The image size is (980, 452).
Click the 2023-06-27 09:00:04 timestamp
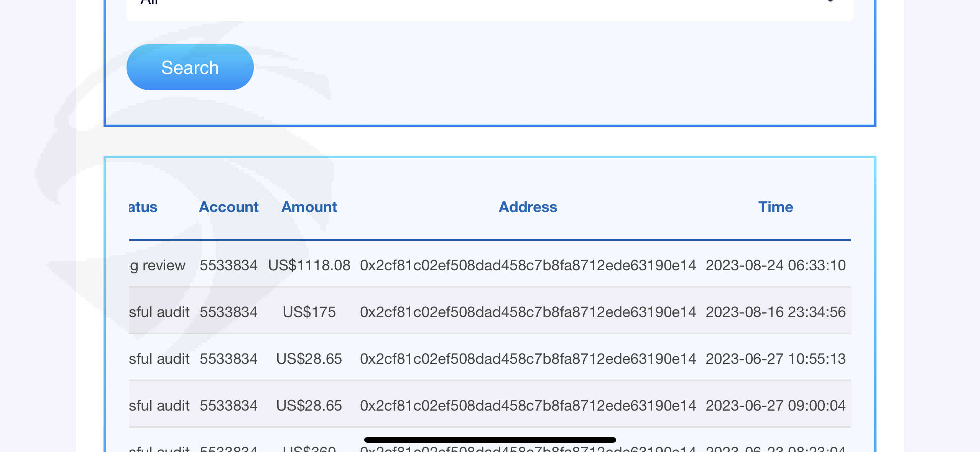[775, 406]
